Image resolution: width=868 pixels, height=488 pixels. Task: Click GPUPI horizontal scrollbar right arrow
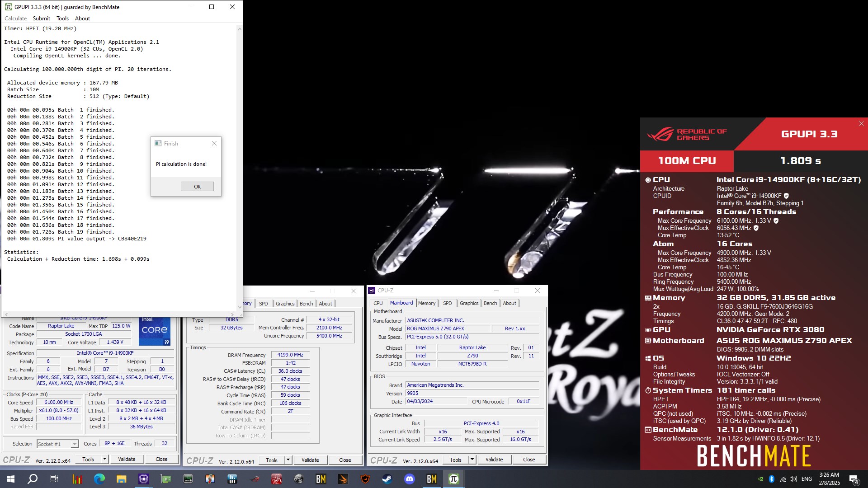(x=232, y=314)
